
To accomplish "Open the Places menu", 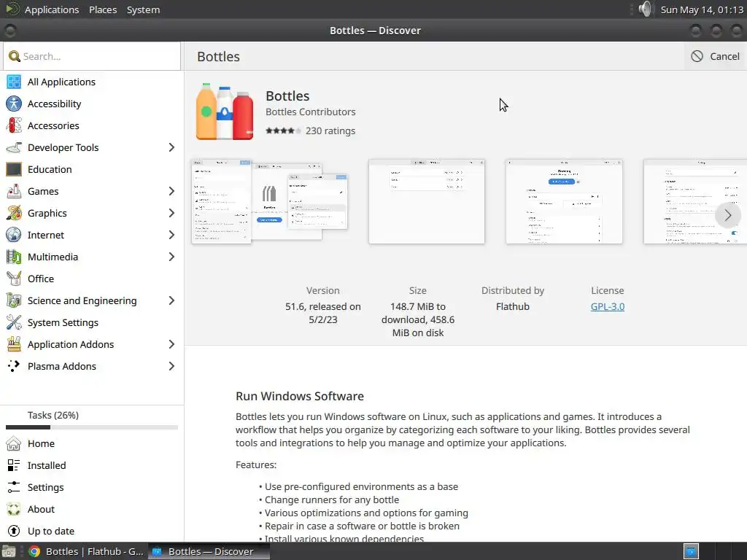I will pos(103,9).
